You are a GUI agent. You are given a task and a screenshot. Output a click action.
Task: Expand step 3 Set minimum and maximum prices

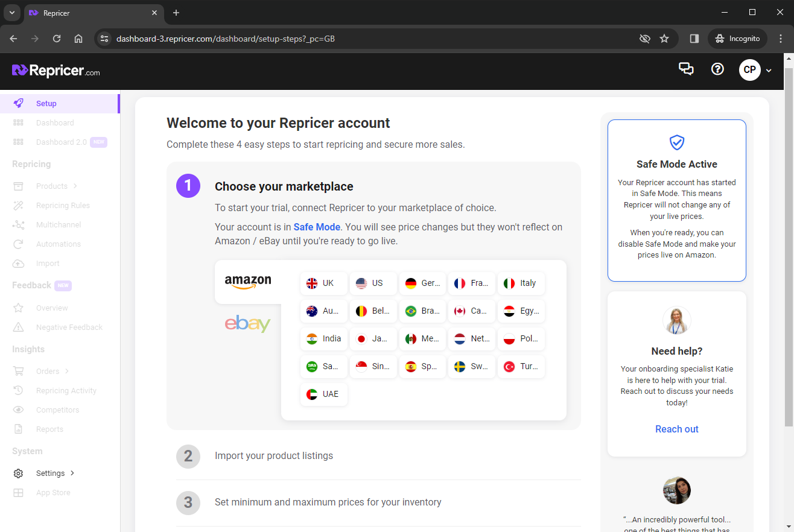coord(378,502)
